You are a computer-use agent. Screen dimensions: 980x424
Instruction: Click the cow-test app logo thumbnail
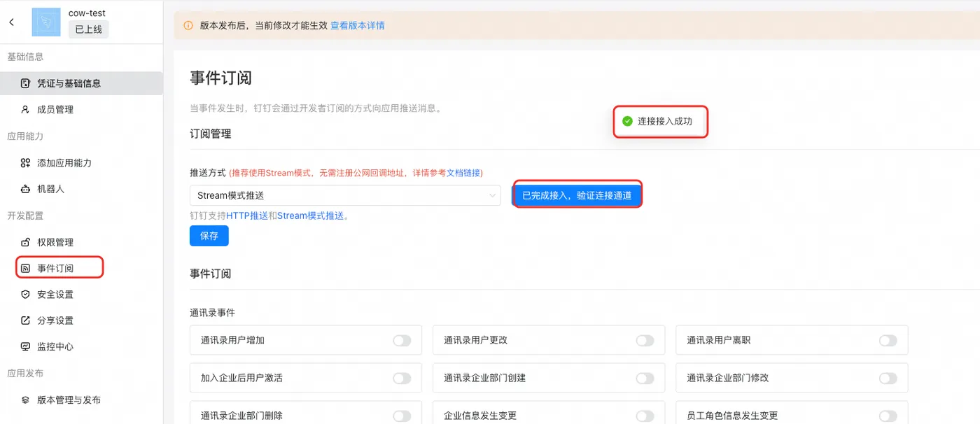(x=46, y=22)
